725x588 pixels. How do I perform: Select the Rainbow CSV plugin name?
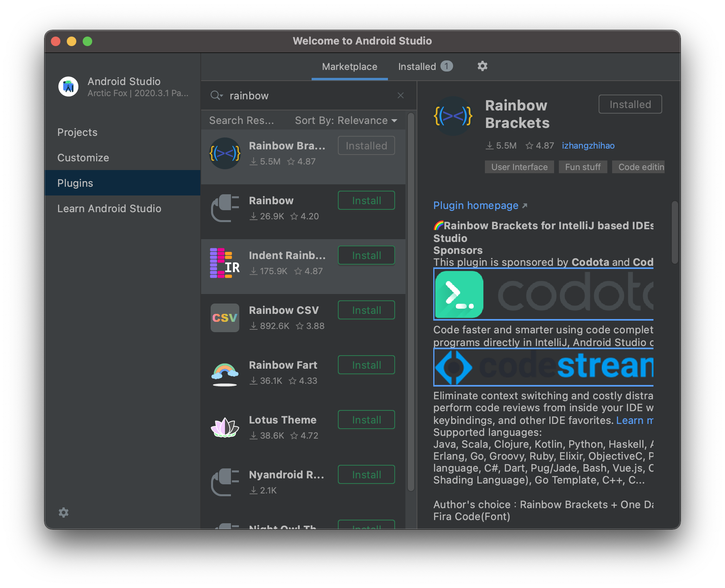[284, 310]
